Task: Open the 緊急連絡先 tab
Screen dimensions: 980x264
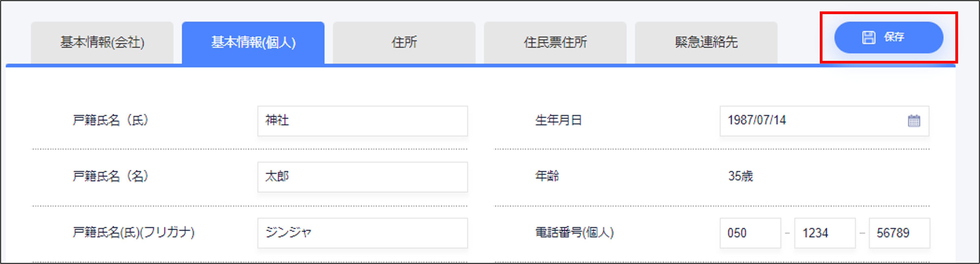Action: (x=706, y=42)
